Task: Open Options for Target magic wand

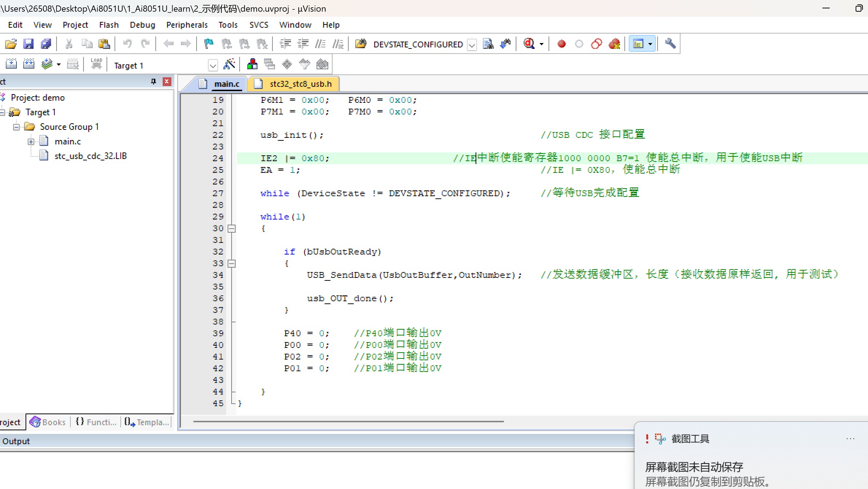Action: click(229, 65)
